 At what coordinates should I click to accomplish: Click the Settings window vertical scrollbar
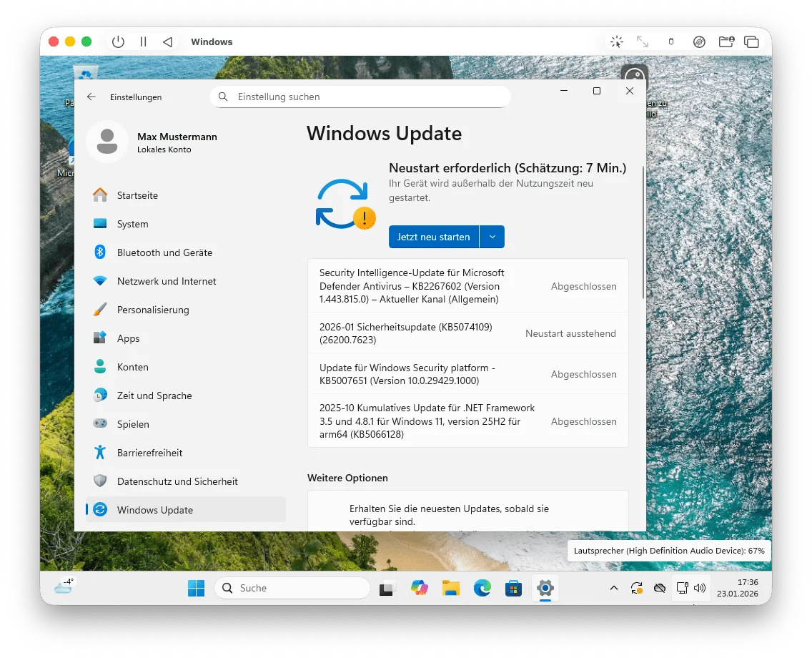[643, 232]
